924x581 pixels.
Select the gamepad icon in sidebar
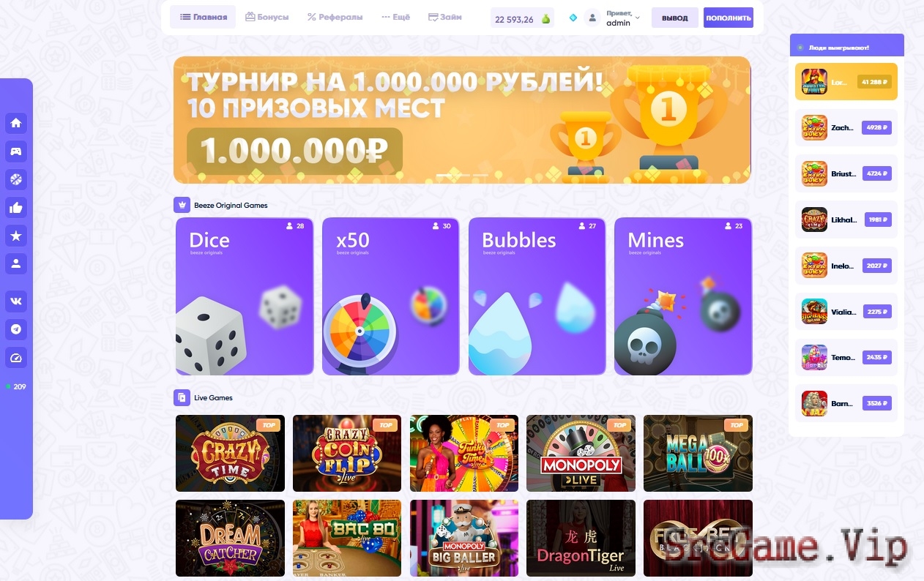click(16, 151)
